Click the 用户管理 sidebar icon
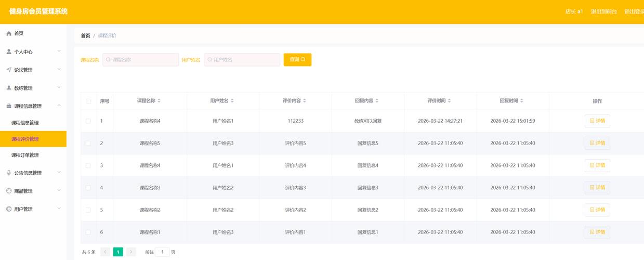Viewport: 644px width, 260px height. tap(9, 209)
